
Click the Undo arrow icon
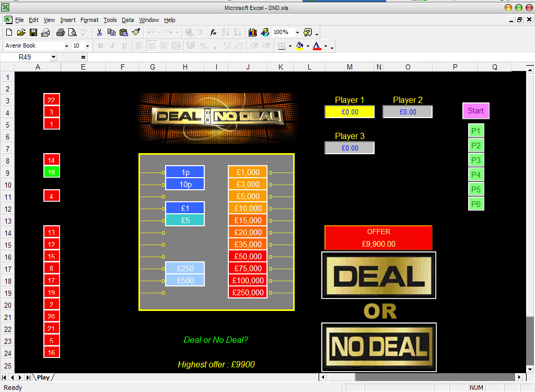click(151, 32)
